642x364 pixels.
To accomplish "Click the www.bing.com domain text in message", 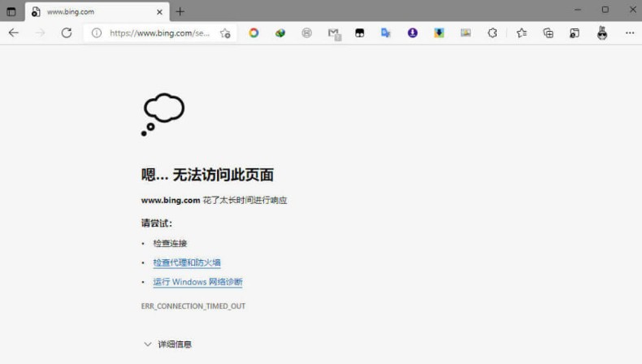I will pyautogui.click(x=171, y=200).
